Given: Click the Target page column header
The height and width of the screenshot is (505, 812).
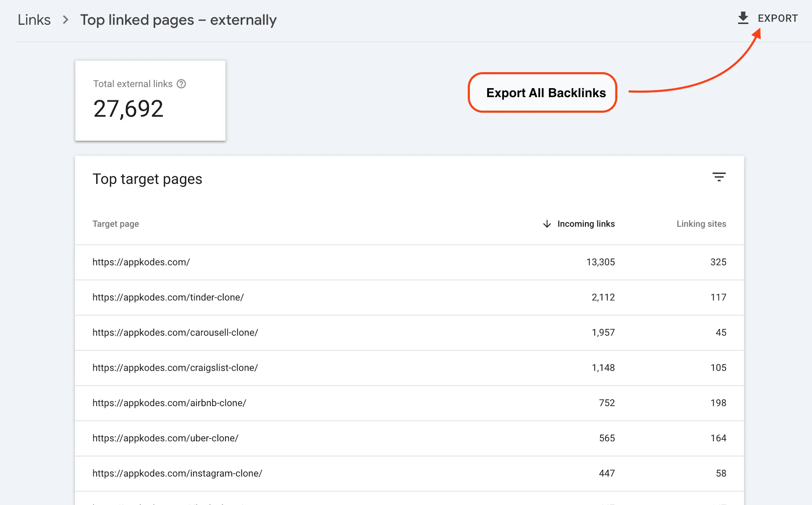Looking at the screenshot, I should (x=116, y=224).
